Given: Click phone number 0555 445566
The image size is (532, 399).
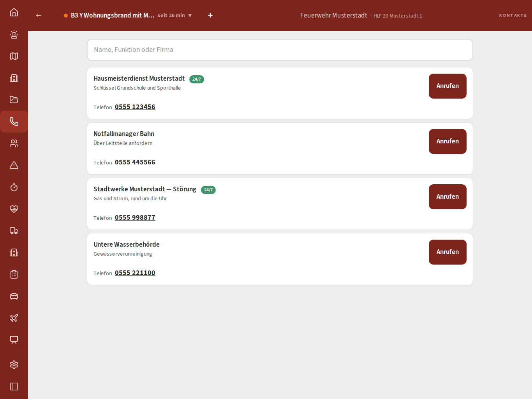Looking at the screenshot, I should pos(135,162).
